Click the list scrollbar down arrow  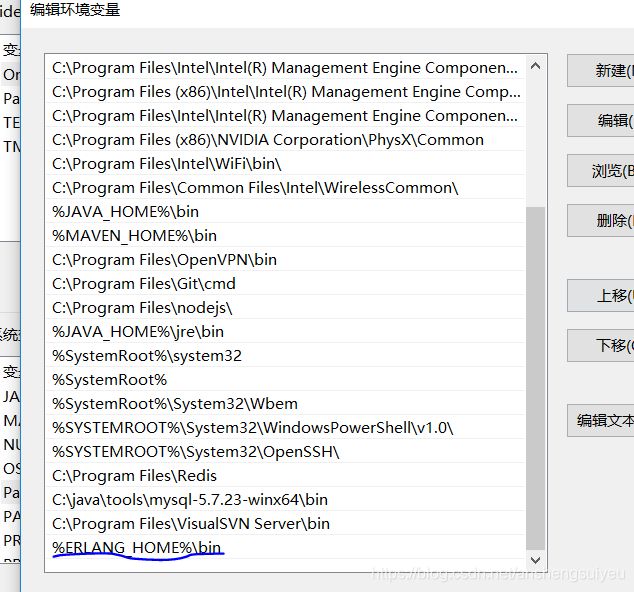coord(535,560)
